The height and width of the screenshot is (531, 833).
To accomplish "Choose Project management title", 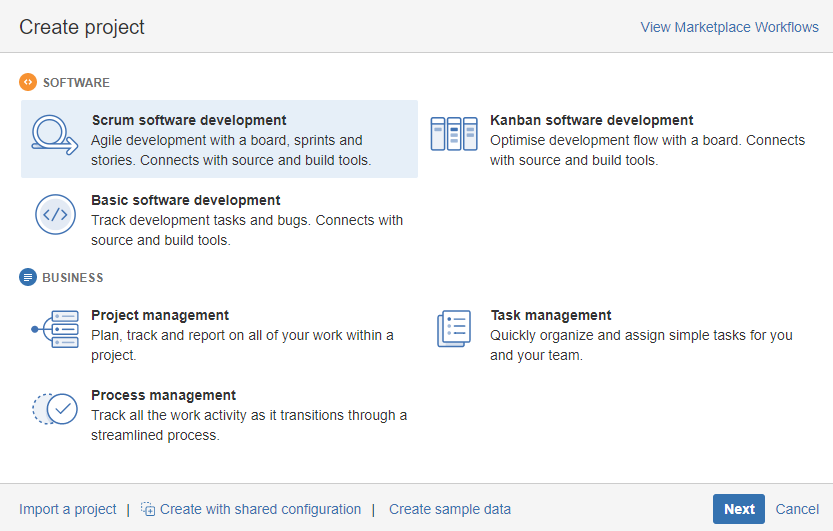I will [x=160, y=315].
